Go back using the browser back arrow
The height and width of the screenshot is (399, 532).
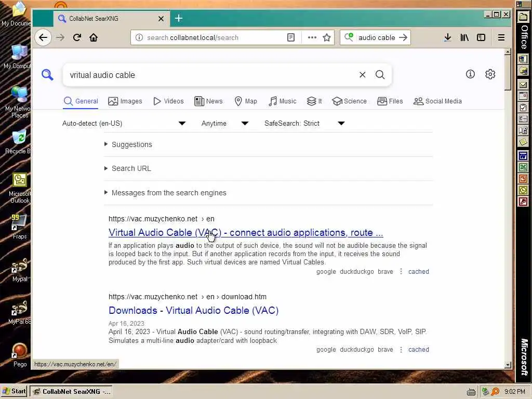43,37
